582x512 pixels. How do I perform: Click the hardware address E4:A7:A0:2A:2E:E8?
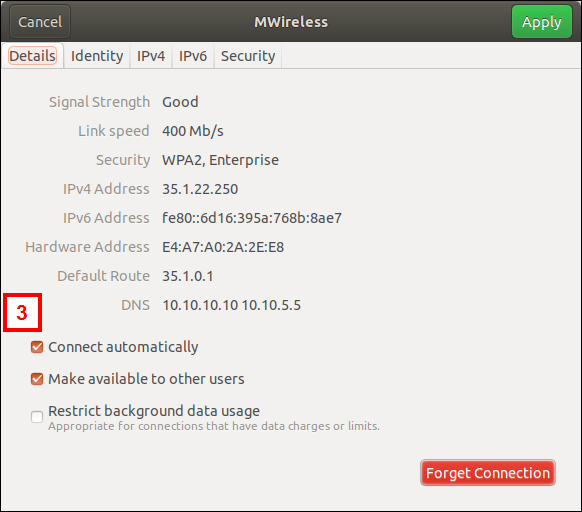(x=223, y=247)
